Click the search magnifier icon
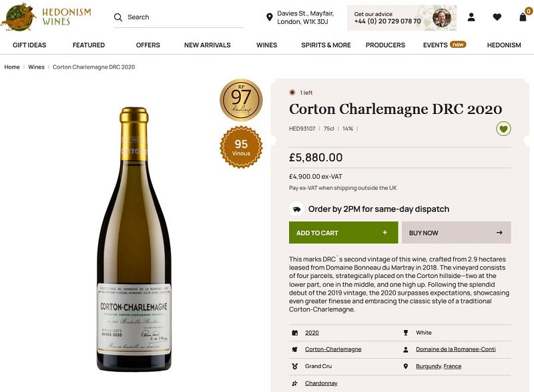This screenshot has width=534, height=392. point(118,17)
